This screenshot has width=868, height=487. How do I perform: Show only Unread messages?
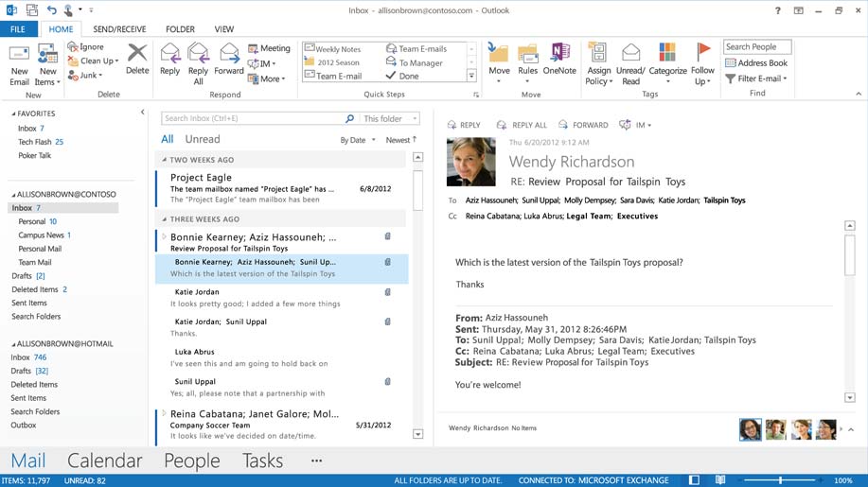click(202, 139)
